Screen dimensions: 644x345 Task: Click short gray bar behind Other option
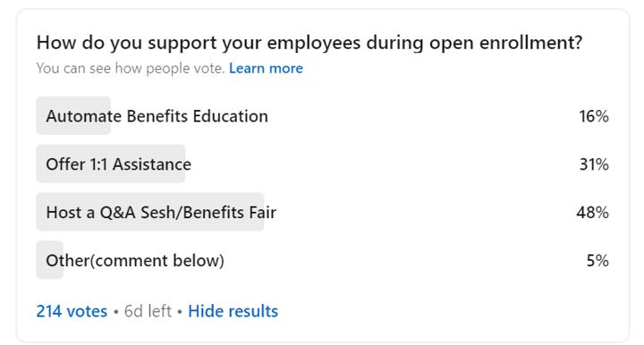click(50, 260)
